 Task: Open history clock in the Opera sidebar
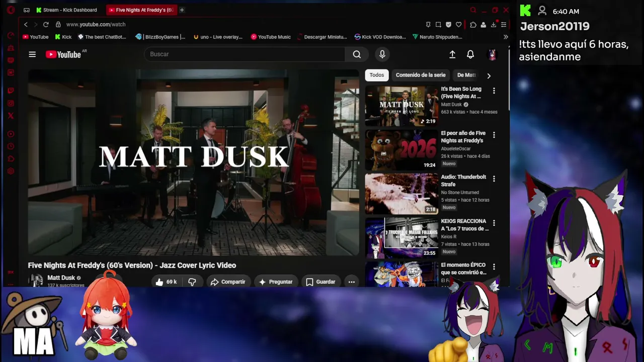click(11, 146)
